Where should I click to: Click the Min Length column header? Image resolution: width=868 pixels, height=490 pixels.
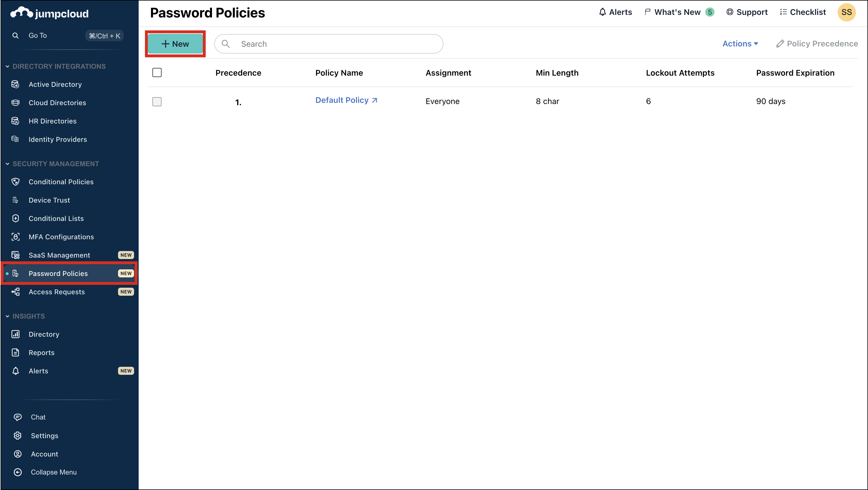pyautogui.click(x=557, y=73)
